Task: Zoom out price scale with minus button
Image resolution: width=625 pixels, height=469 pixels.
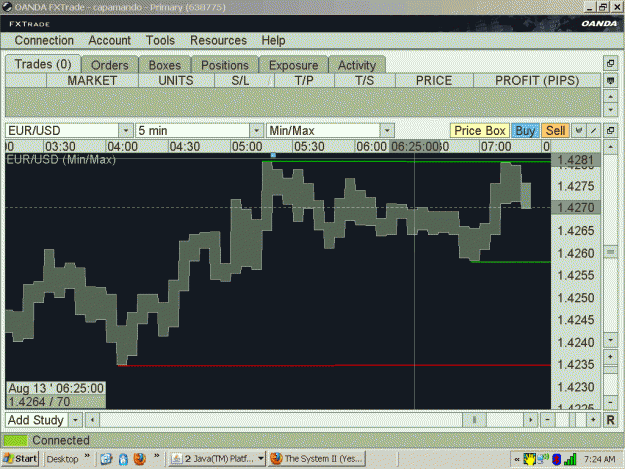Action: (x=610, y=402)
